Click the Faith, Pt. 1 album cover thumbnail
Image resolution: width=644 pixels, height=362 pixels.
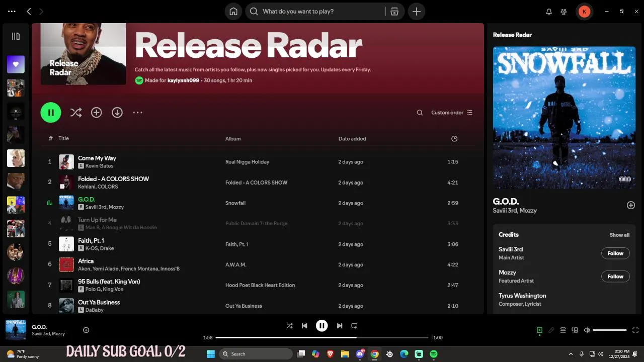tap(66, 244)
